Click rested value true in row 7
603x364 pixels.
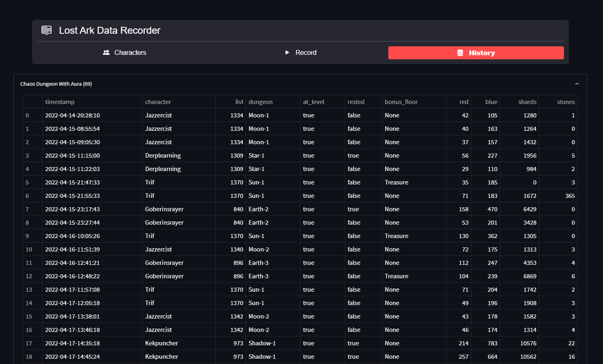click(364, 209)
